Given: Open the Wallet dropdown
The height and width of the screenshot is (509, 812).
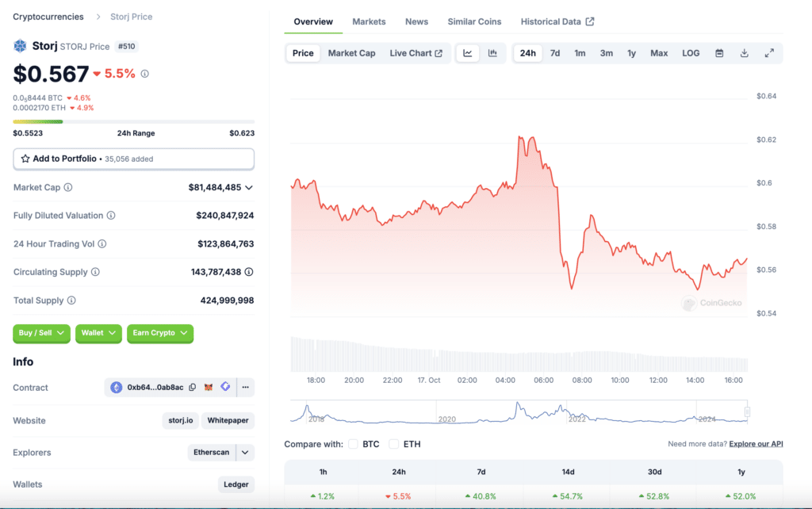Looking at the screenshot, I should click(98, 333).
